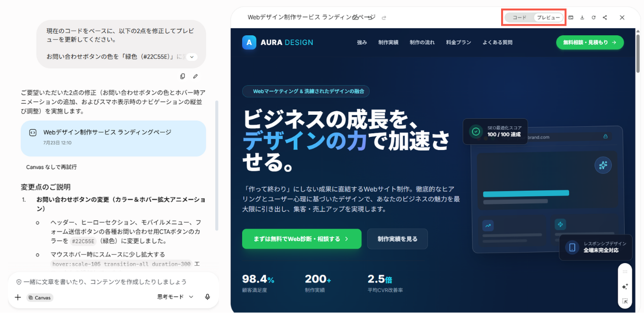Expand the collapsed user prompt chevron

tap(192, 57)
